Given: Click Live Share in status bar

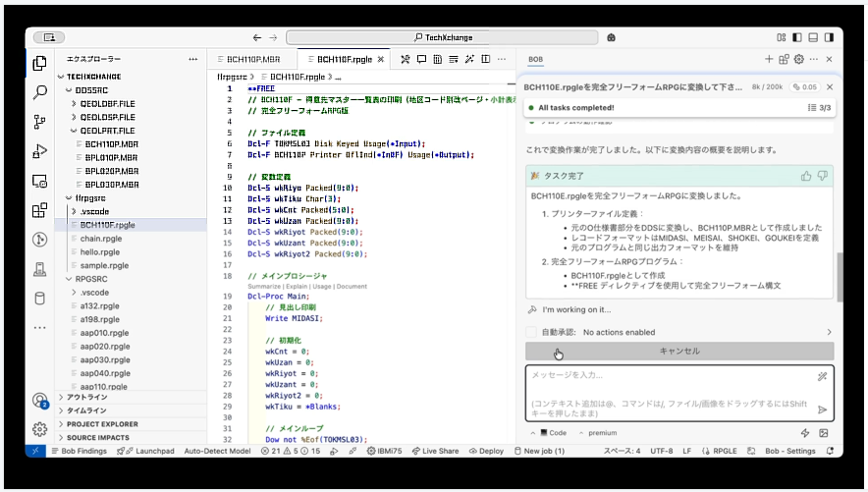Looking at the screenshot, I should pos(435,451).
